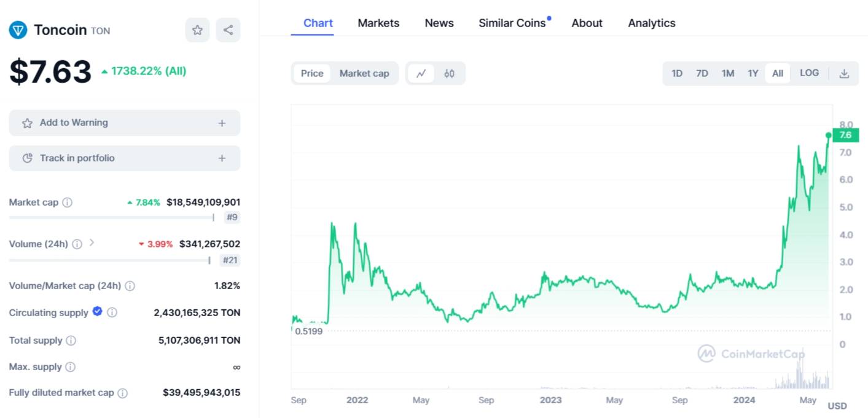This screenshot has height=418, width=868.
Task: Click the green 7.6 current price marker
Action: pos(845,135)
